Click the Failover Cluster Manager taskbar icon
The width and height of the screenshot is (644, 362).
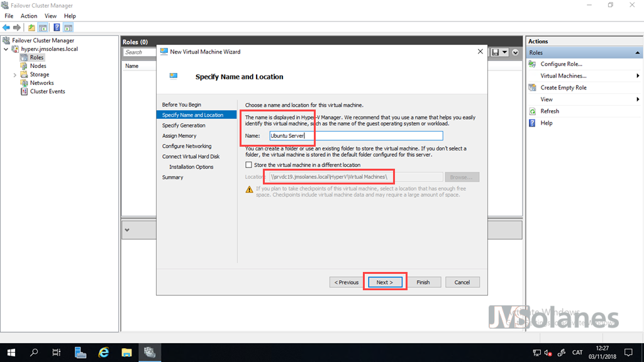point(150,353)
